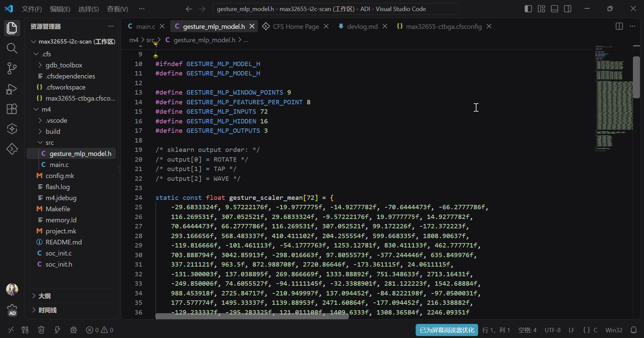Screen dimensions: 644x338
Task: Expand the 大纲 outline section
Action: click(71, 296)
